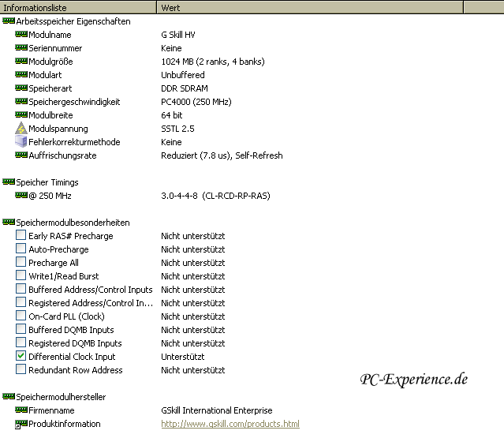Click the value 64 bit
This screenshot has width=504, height=438.
pos(172,115)
